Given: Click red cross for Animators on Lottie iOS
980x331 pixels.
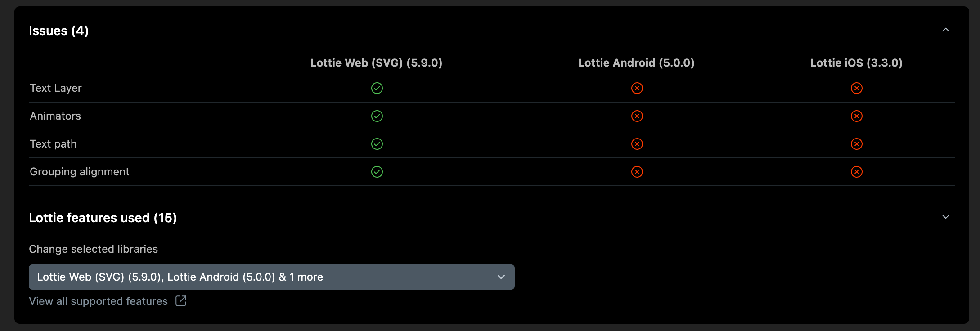Looking at the screenshot, I should [857, 116].
